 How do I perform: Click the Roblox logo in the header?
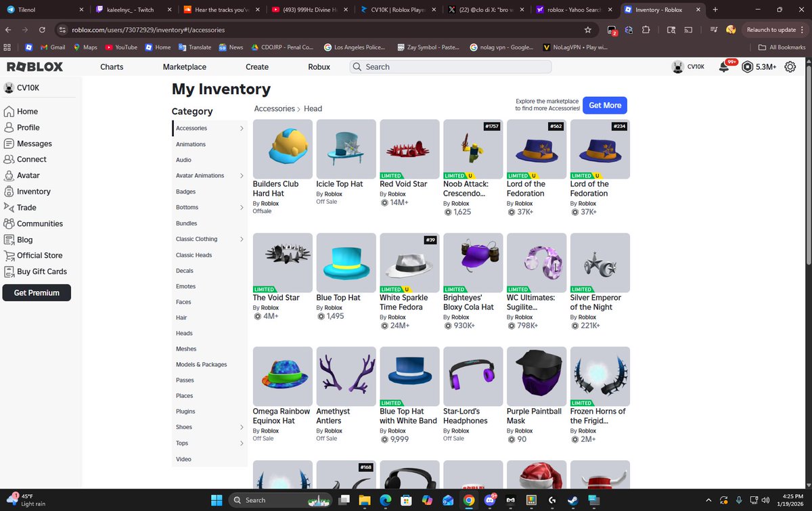coord(35,67)
